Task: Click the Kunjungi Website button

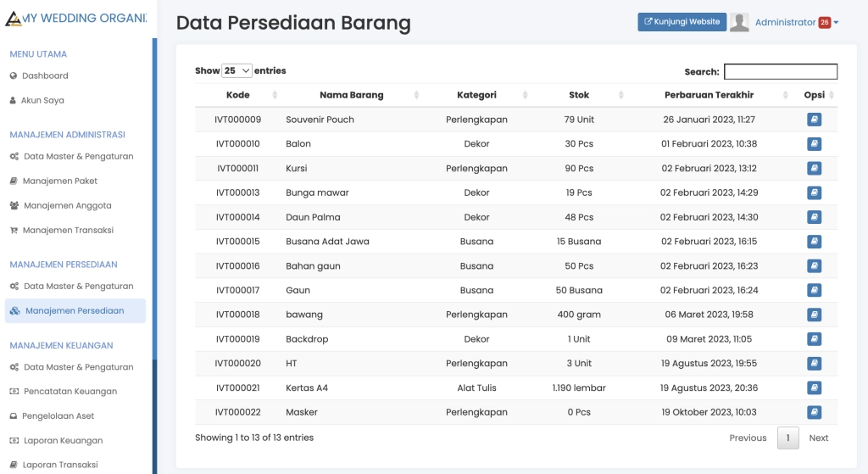Action: click(x=682, y=22)
